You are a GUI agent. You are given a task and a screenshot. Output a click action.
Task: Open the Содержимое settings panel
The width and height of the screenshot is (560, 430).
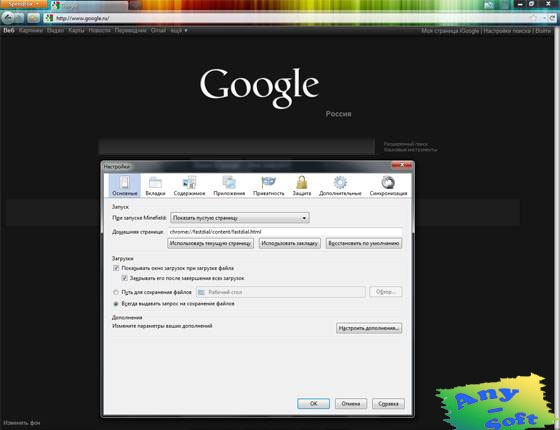click(x=189, y=186)
